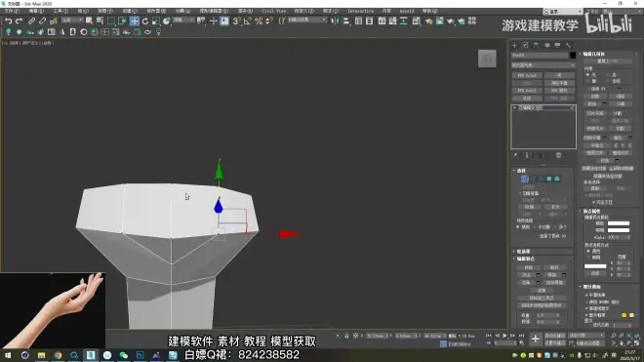Click 松弛 button
The height and width of the screenshot is (362, 644).
pyautogui.click(x=605, y=161)
